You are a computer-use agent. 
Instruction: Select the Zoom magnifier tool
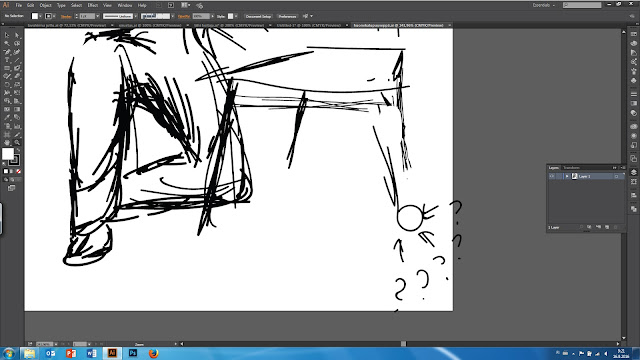[x=17, y=142]
